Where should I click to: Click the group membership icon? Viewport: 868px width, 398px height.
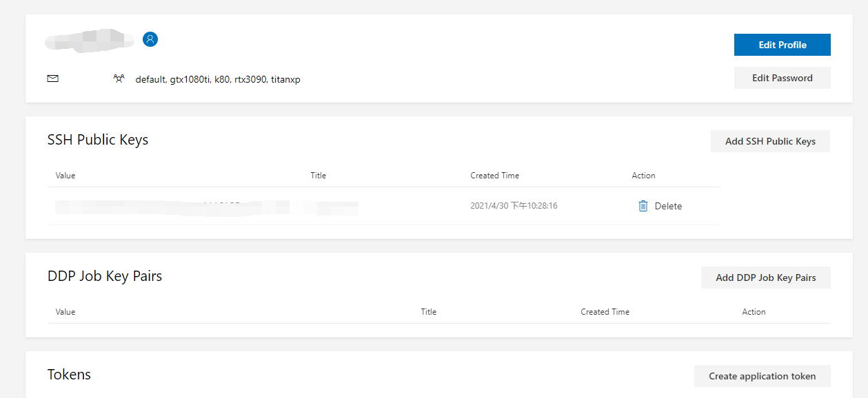(119, 78)
